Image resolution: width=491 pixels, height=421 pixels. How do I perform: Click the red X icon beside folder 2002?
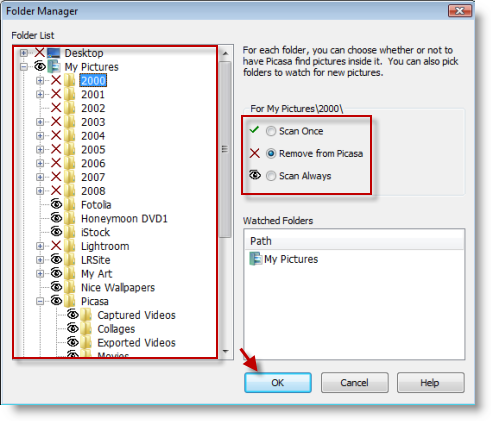[x=56, y=108]
